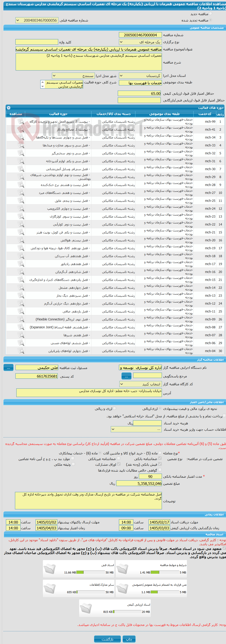Open view icon for row mch-29
The height and width of the screenshot is (644, 226).
(21, 177)
